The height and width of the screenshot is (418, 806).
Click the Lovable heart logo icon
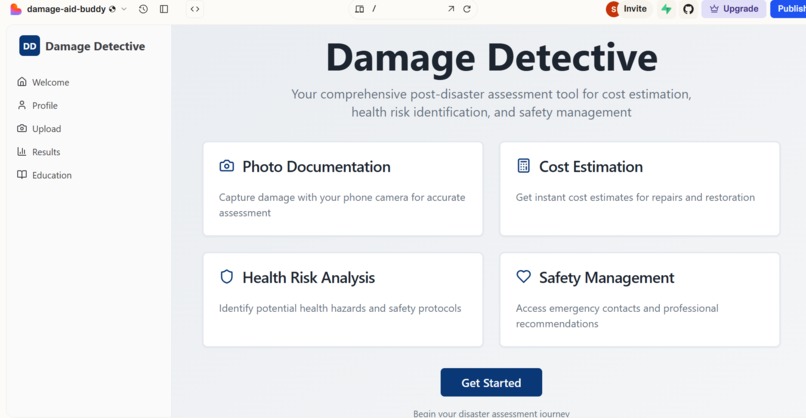[16, 9]
